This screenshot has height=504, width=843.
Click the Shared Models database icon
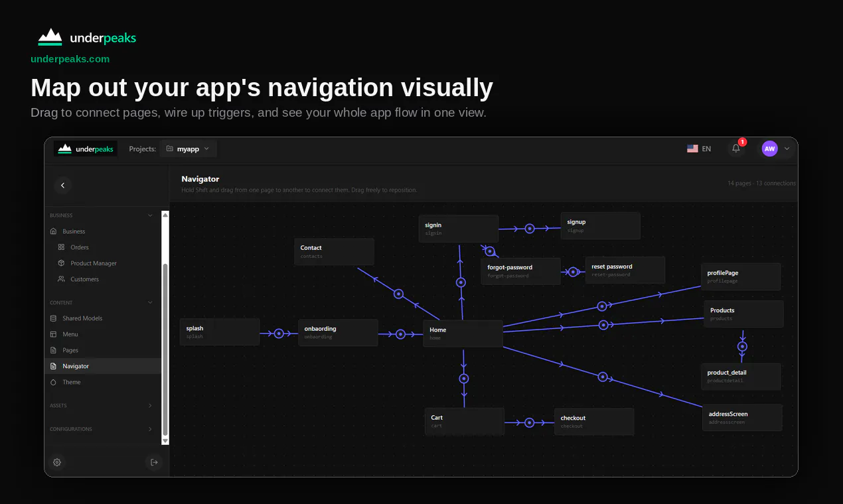(x=53, y=318)
